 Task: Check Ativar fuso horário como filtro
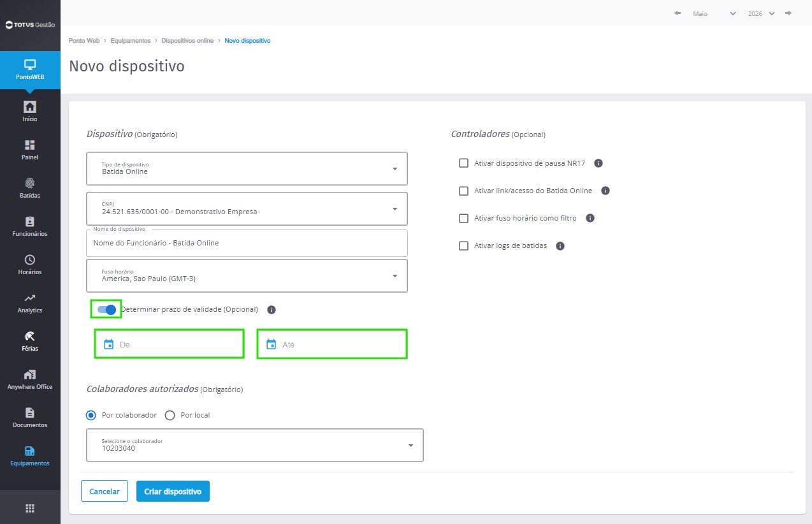click(464, 218)
